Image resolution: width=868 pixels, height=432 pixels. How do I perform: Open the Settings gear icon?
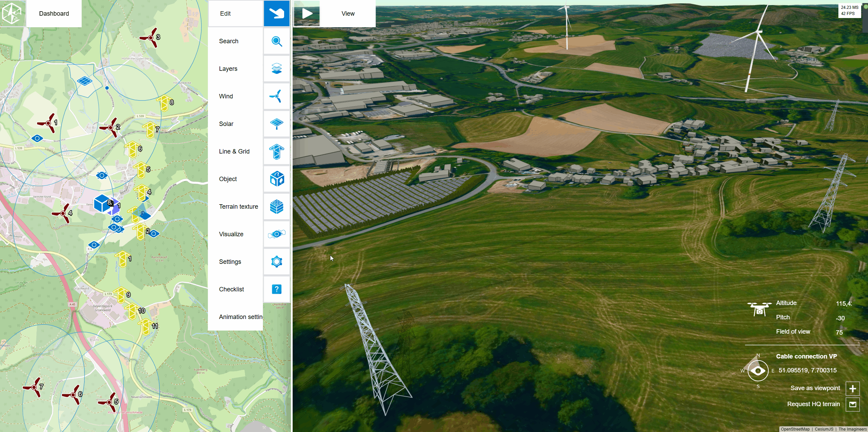[277, 262]
